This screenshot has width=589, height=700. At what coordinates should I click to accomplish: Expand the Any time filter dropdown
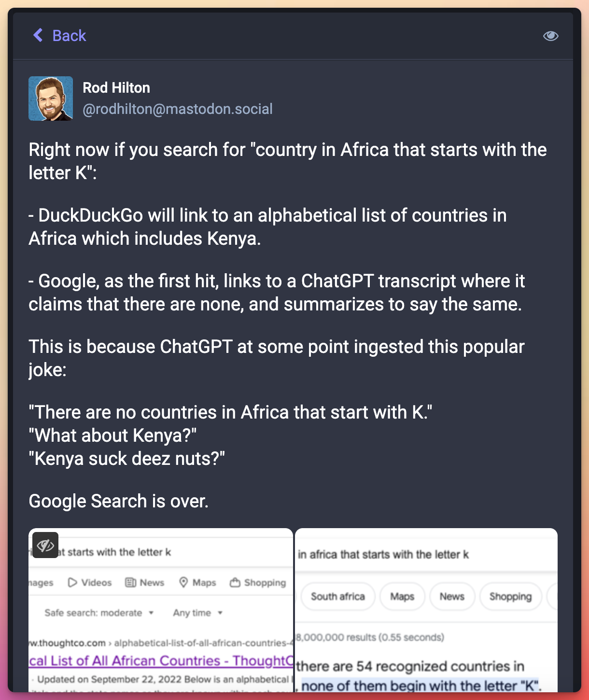click(x=197, y=613)
